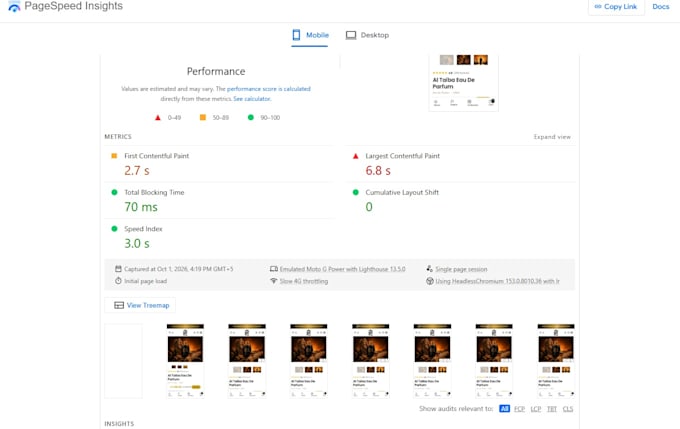The image size is (680, 429).
Task: Click the blank first filmstrip frame
Action: point(123,361)
